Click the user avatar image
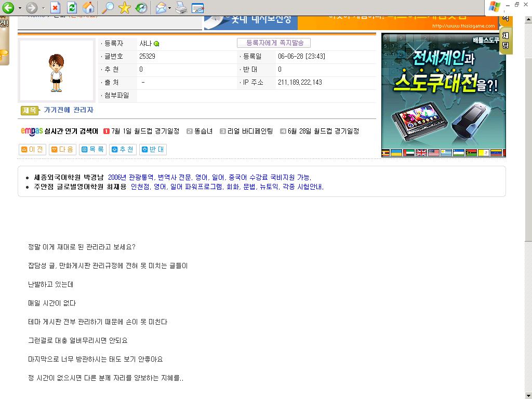532x399 pixels. (56, 71)
